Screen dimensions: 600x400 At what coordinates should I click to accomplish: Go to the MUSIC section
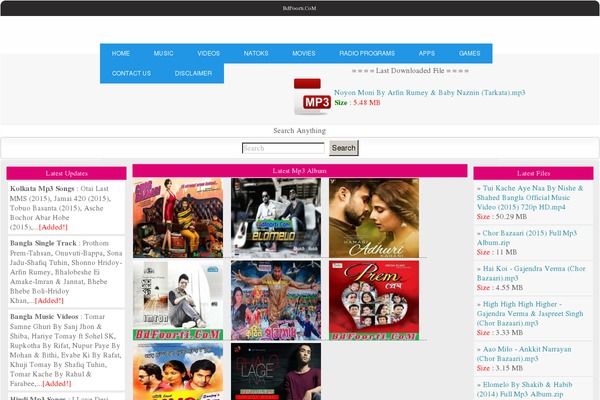click(163, 53)
